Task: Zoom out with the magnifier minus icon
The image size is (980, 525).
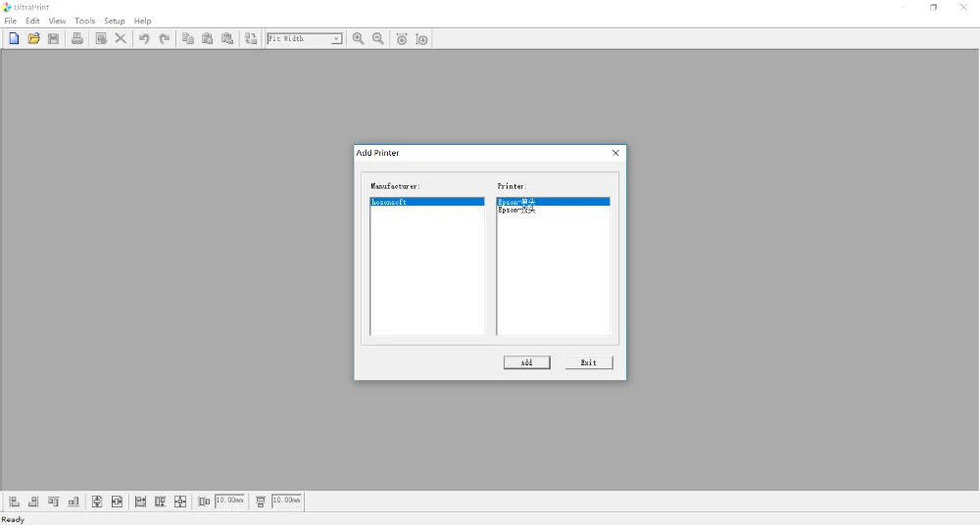Action: click(378, 39)
